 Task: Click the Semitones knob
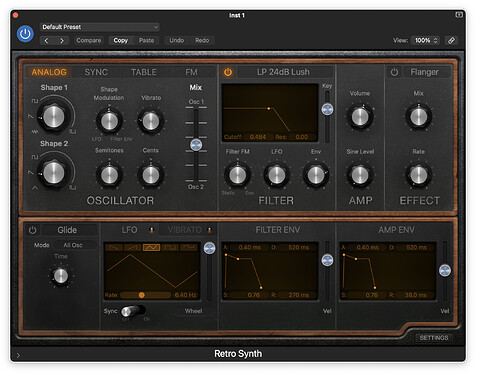109,175
